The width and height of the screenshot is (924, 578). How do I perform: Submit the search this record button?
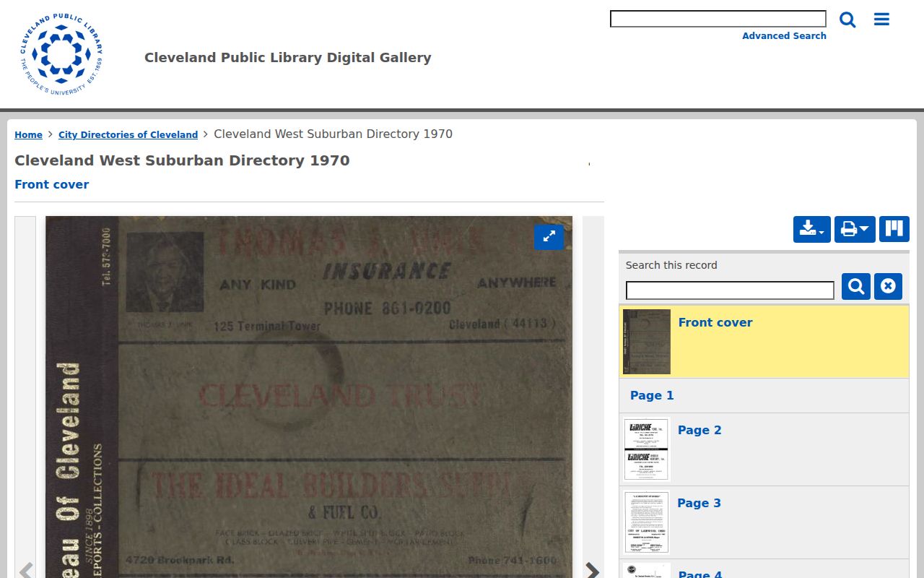pos(856,286)
